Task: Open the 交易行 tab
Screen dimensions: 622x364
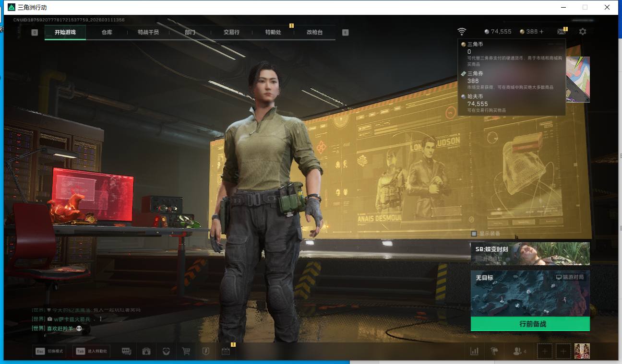Action: tap(231, 32)
